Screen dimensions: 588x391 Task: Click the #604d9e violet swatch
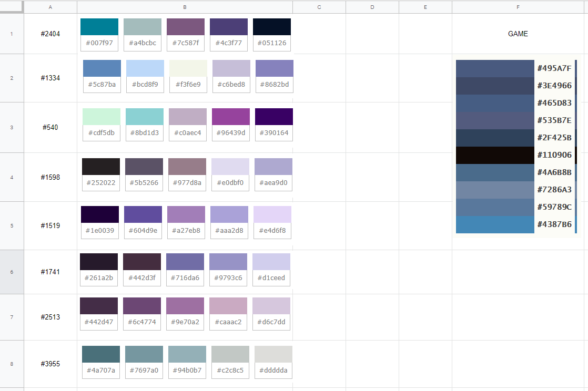click(143, 214)
